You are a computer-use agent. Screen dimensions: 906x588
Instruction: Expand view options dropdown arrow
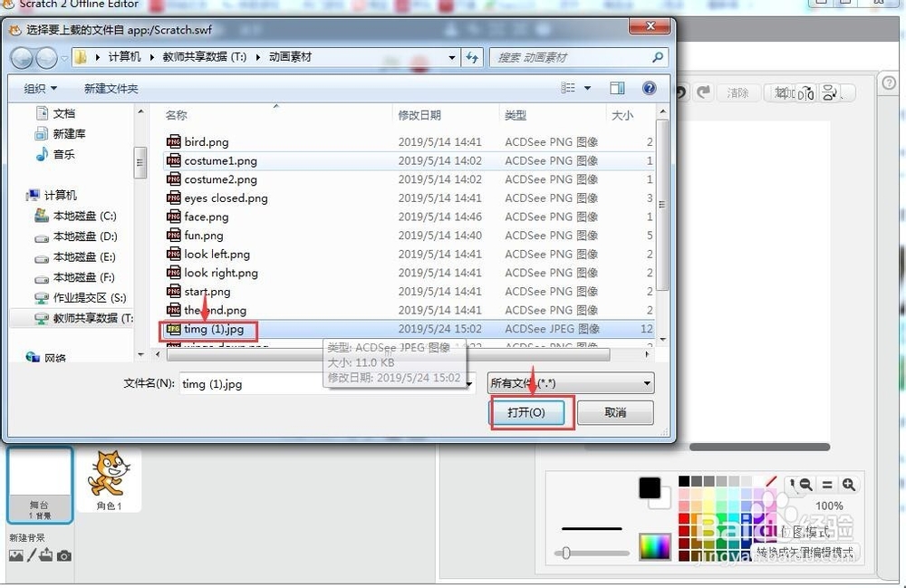click(588, 89)
